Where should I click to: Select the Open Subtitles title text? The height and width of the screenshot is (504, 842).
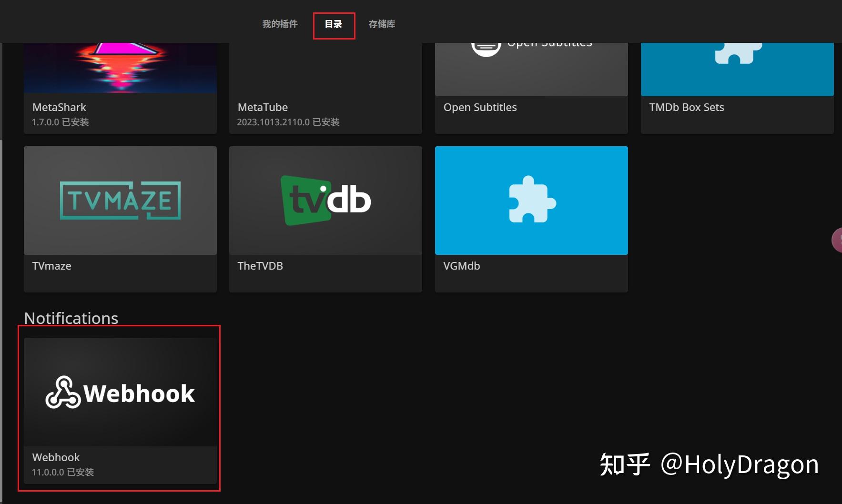[480, 107]
